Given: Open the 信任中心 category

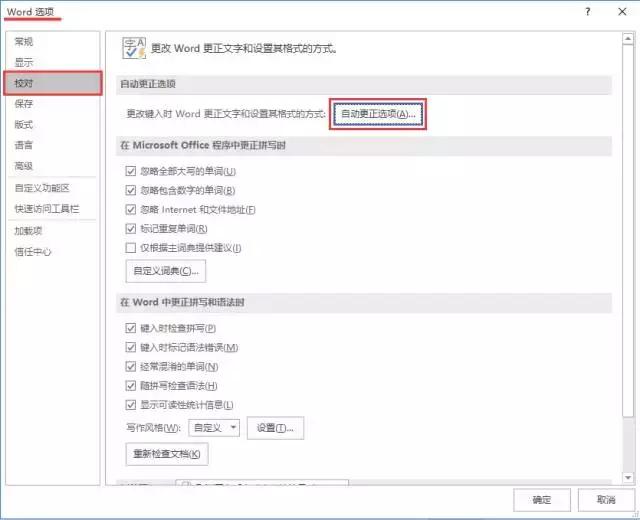Looking at the screenshot, I should (33, 252).
